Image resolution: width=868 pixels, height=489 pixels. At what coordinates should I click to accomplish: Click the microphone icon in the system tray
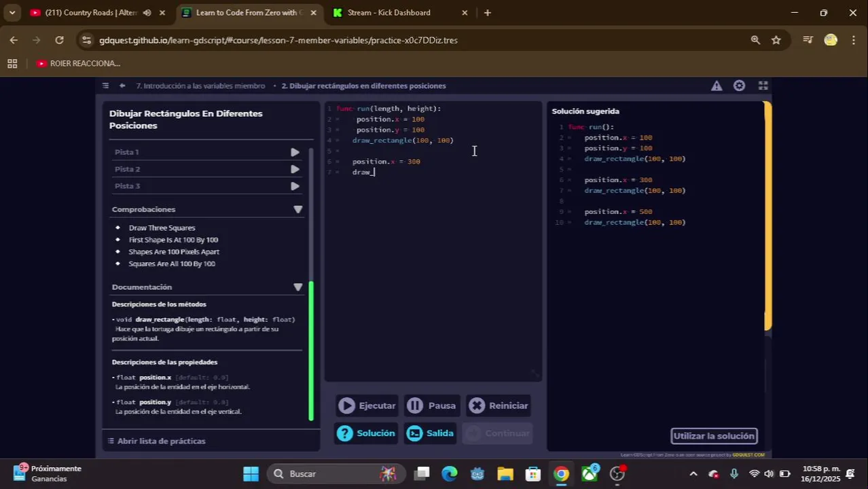[x=734, y=473]
